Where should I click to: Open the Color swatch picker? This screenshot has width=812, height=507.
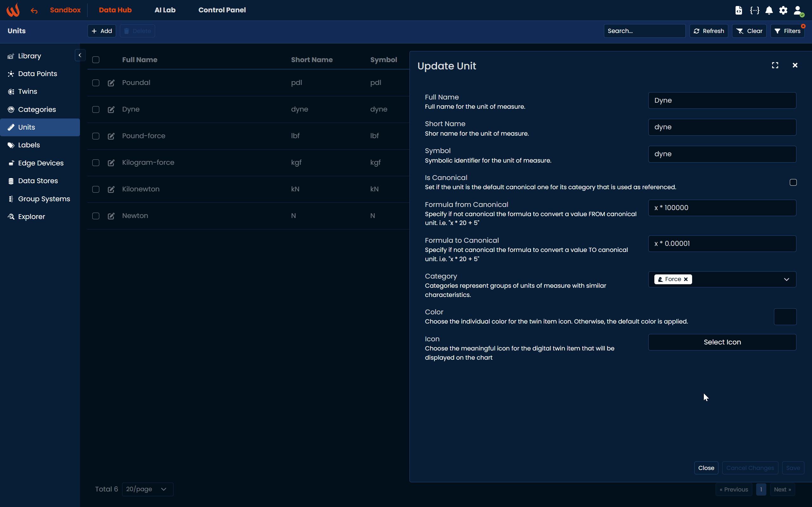(785, 317)
